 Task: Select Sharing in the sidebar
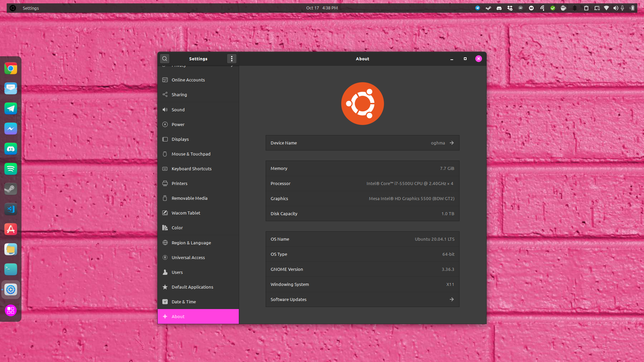coord(198,95)
